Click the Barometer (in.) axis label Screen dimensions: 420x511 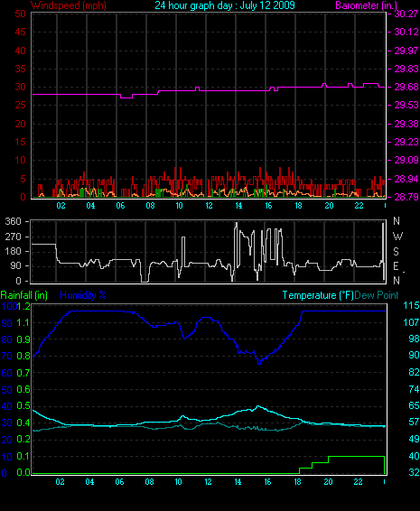(x=366, y=5)
